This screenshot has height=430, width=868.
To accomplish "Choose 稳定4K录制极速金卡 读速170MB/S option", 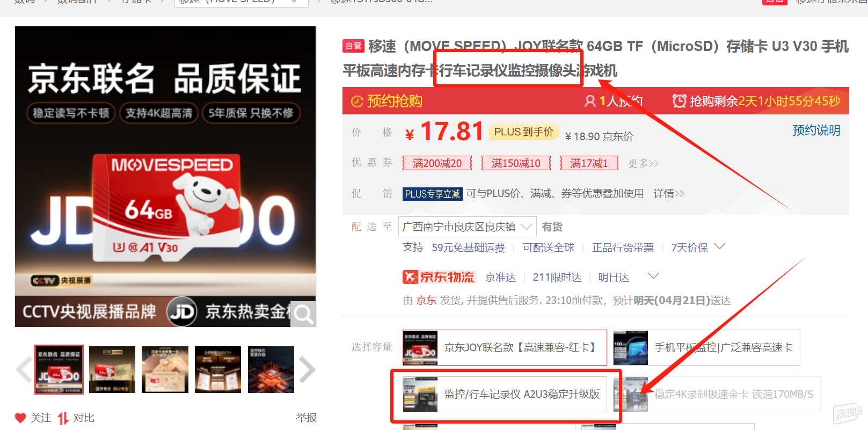I will tap(717, 394).
